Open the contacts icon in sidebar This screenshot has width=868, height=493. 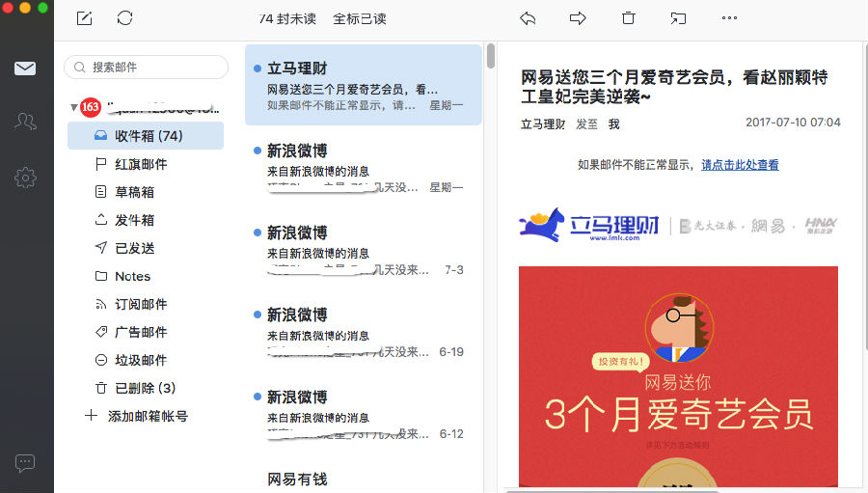[x=25, y=121]
